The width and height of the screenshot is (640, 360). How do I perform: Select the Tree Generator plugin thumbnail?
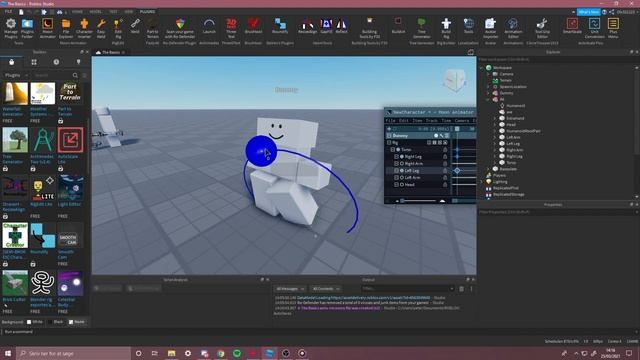pyautogui.click(x=15, y=140)
